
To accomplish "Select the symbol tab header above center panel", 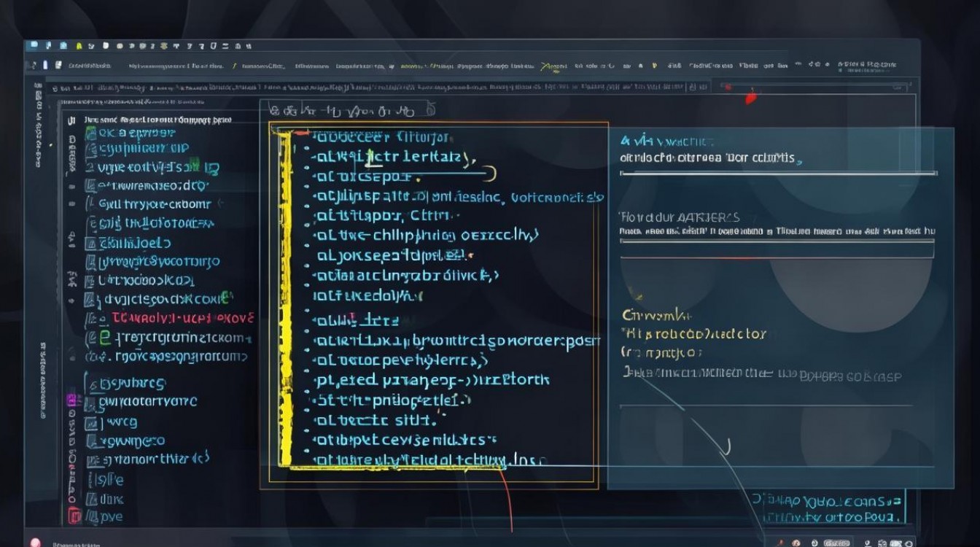I will click(x=341, y=111).
